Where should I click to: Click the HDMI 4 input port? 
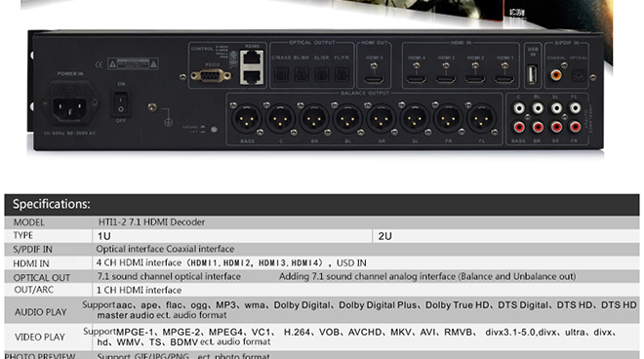tap(416, 79)
